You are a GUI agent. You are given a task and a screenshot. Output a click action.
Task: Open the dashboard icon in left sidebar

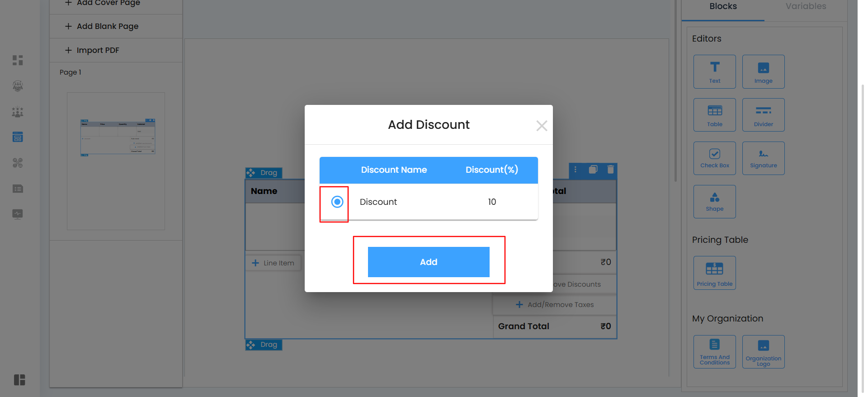click(x=18, y=60)
